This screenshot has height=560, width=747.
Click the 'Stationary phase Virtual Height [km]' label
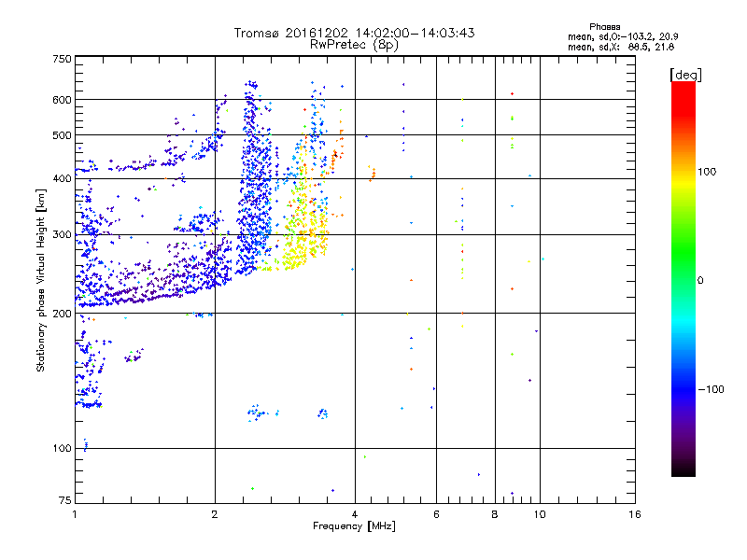tap(41, 280)
